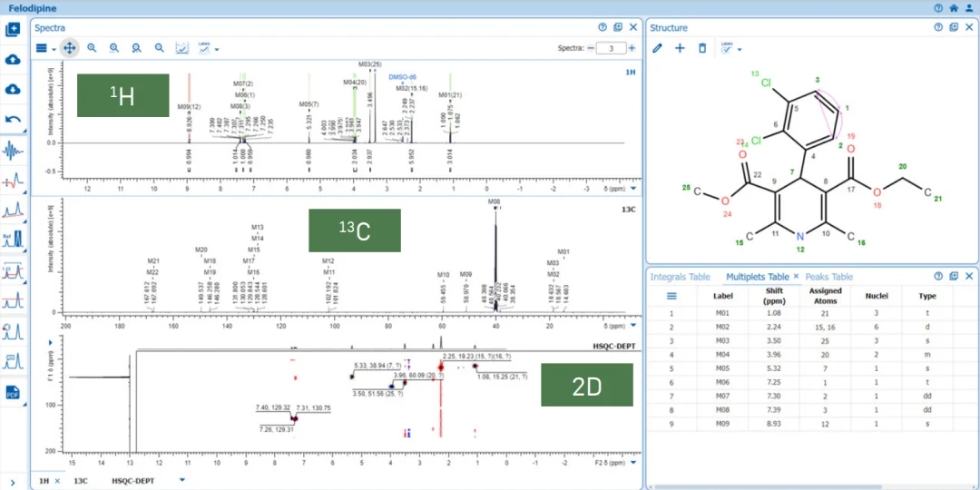Viewport: 980px width, 490px height.
Task: Click the Spectra count input field
Action: [612, 48]
